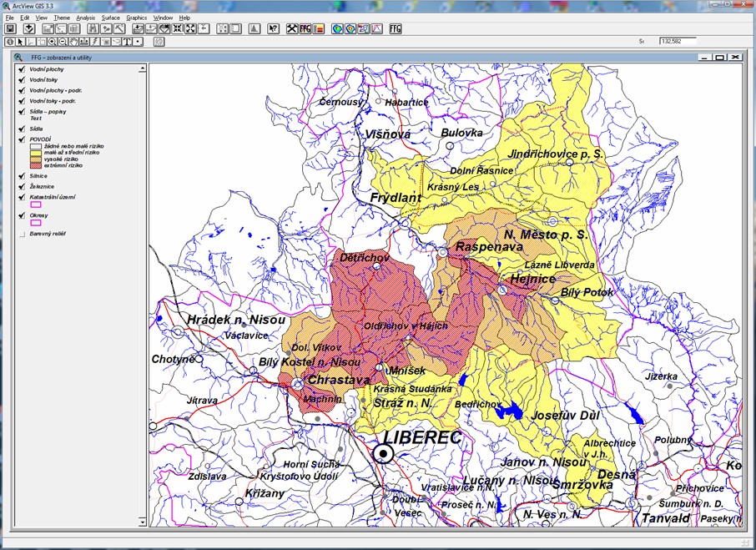Click the rightmost FFG toolbar button
This screenshot has width=756, height=550.
click(395, 29)
